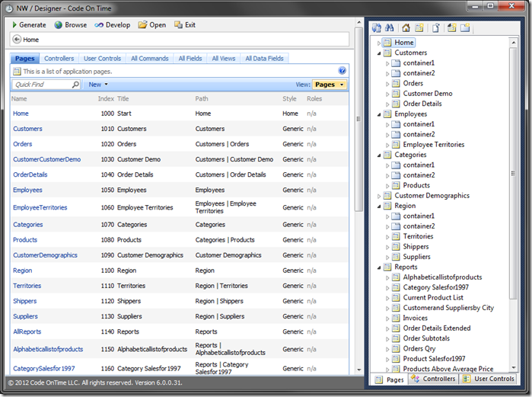The width and height of the screenshot is (532, 397).
Task: Switch to Controllers tab at bottom right
Action: pos(433,379)
